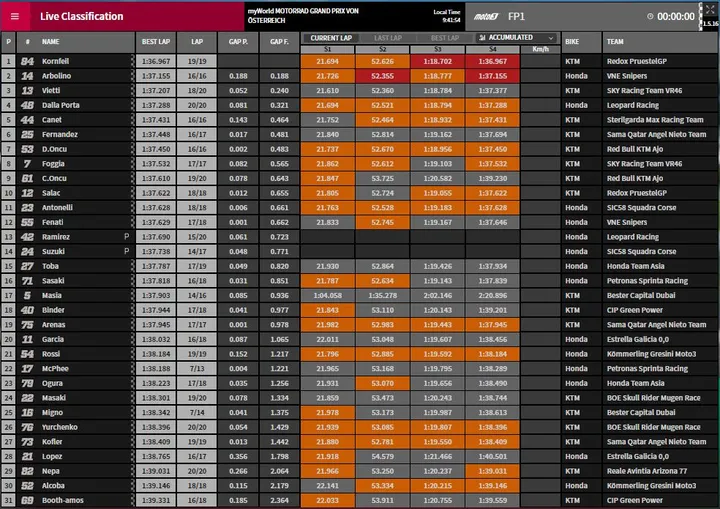Select rider name Kornfeil
The height and width of the screenshot is (509, 720).
pyautogui.click(x=56, y=61)
